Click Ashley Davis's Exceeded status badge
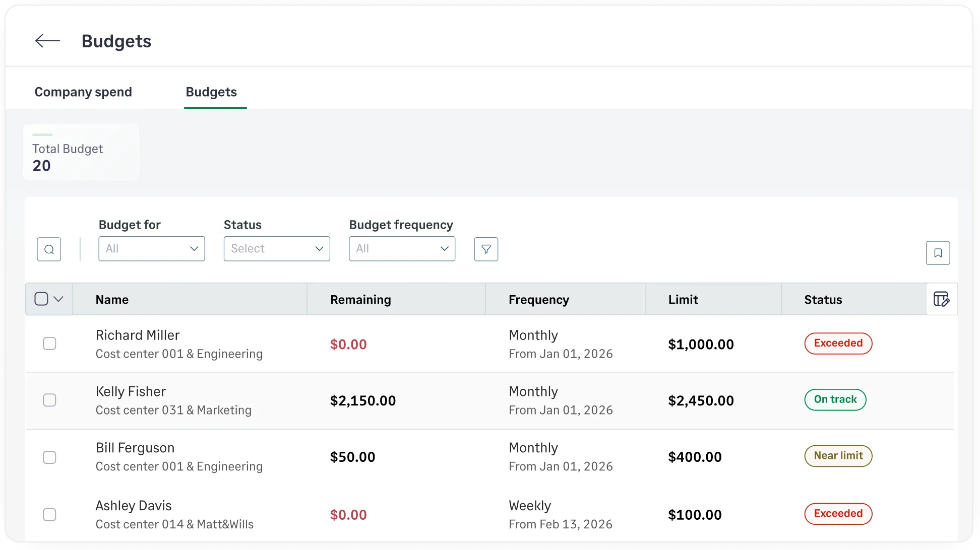Viewport: 980px width, 550px height. coord(838,514)
